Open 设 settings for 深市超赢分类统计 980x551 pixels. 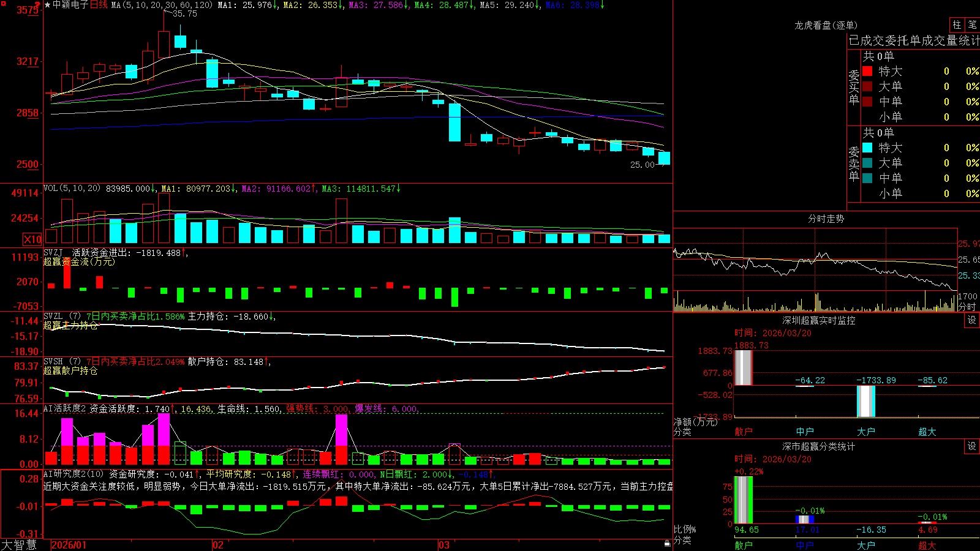coord(972,446)
